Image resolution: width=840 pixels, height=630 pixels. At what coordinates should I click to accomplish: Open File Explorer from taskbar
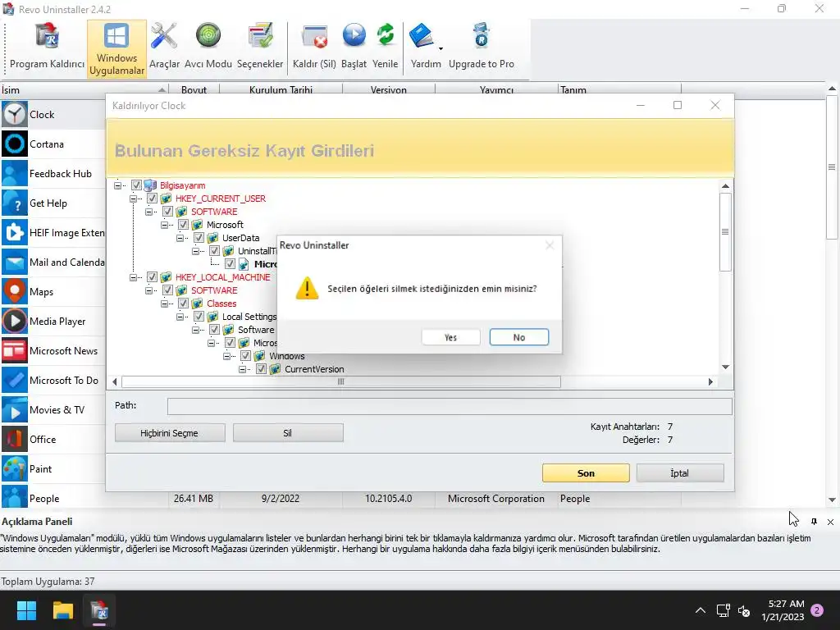[x=62, y=610]
